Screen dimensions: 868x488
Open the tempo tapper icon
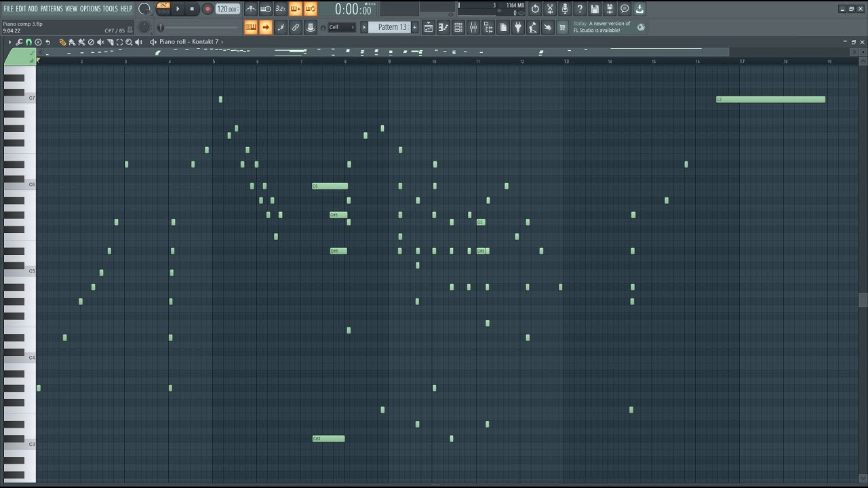(533, 27)
